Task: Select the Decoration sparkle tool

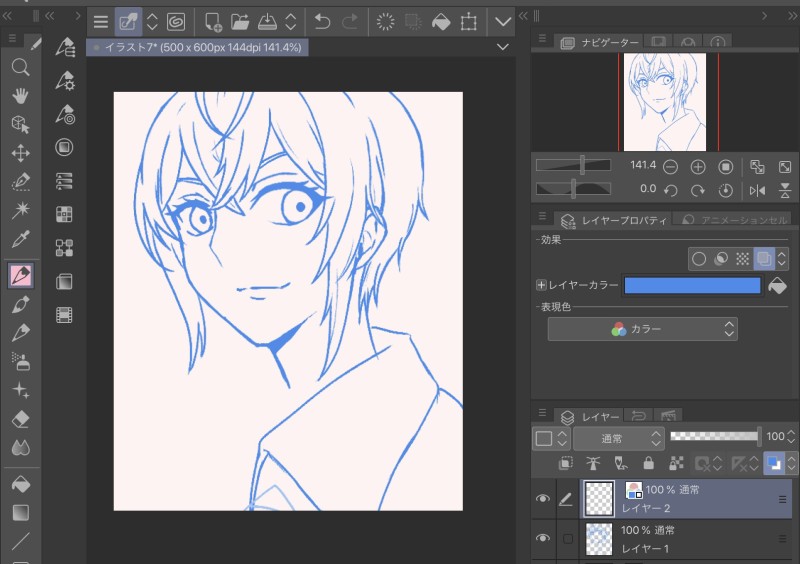Action: pyautogui.click(x=20, y=390)
